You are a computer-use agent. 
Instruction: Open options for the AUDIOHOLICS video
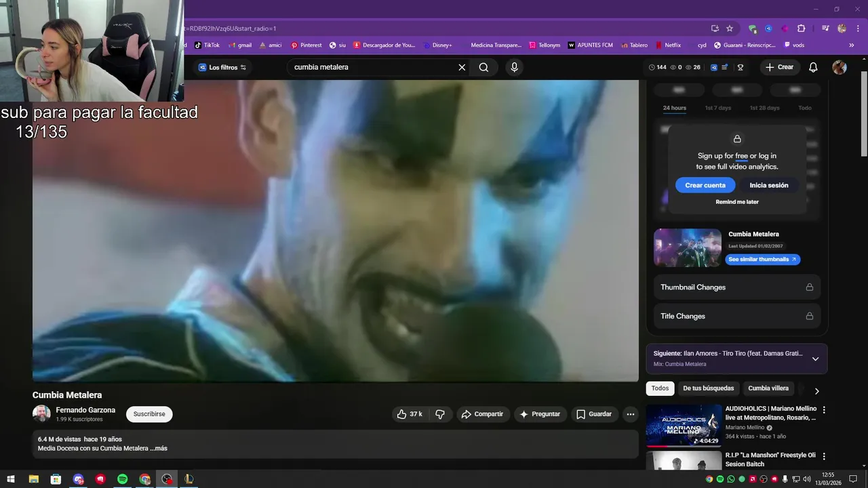click(x=824, y=410)
